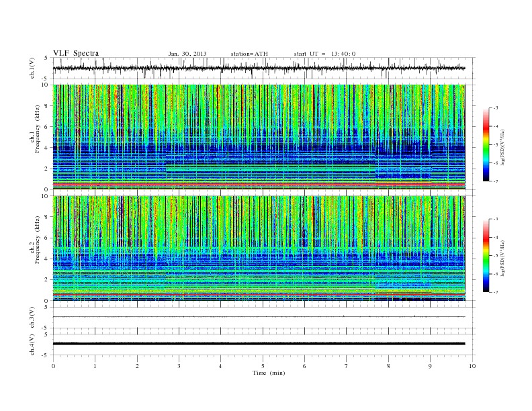Viewport: 532px width, 411px height.
Task: Click the ch.1 spectrogram color scale bar
Action: click(486, 144)
